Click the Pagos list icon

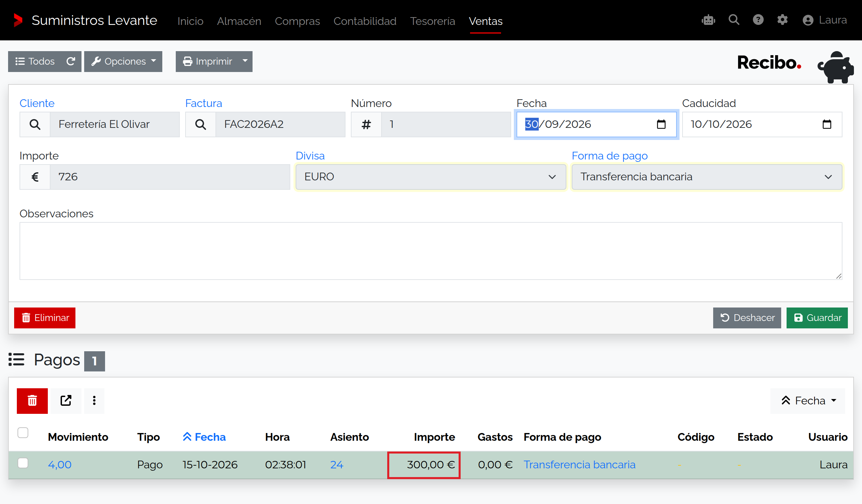click(16, 360)
